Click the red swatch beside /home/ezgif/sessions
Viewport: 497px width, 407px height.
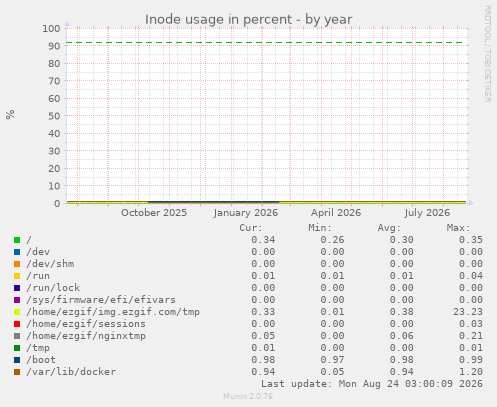pyautogui.click(x=17, y=324)
